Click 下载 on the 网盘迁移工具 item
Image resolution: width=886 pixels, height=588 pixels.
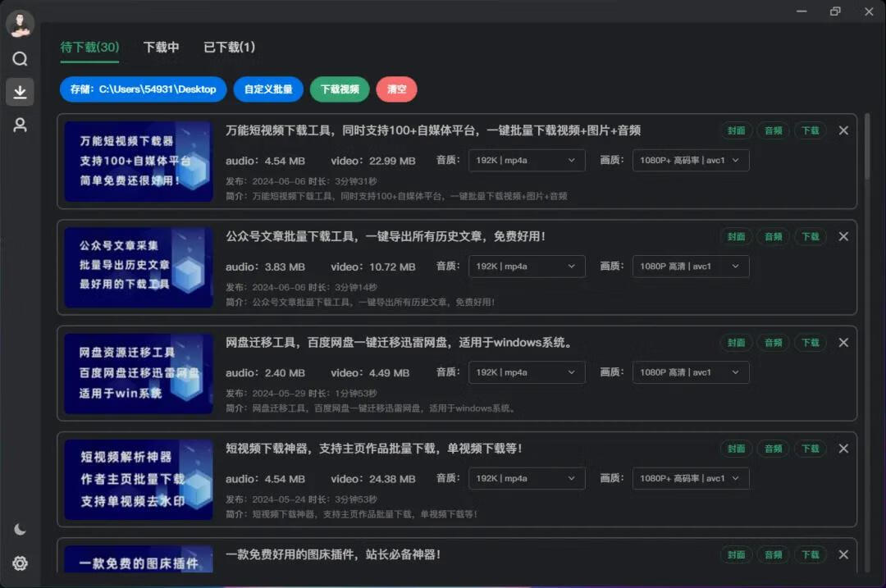click(x=811, y=342)
